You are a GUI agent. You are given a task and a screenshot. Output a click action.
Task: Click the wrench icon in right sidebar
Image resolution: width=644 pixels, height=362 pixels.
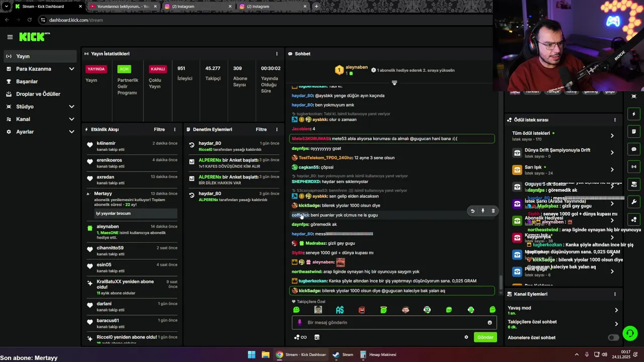(x=634, y=202)
